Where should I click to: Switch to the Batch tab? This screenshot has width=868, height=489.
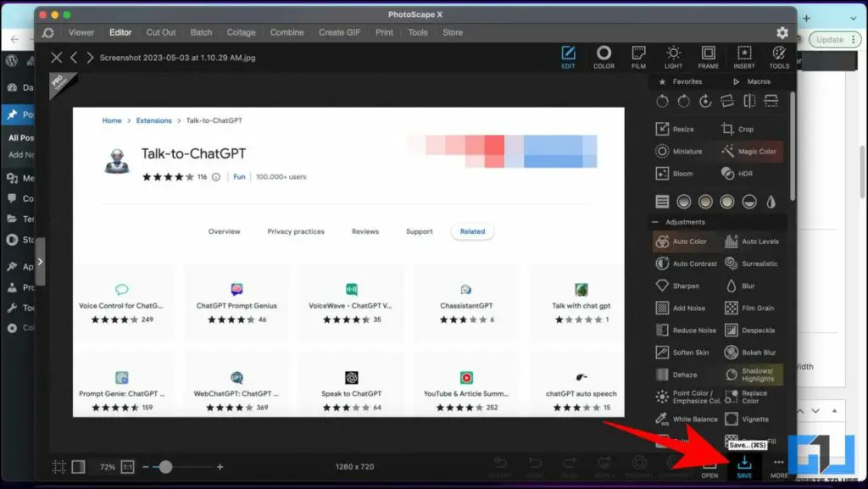point(201,33)
